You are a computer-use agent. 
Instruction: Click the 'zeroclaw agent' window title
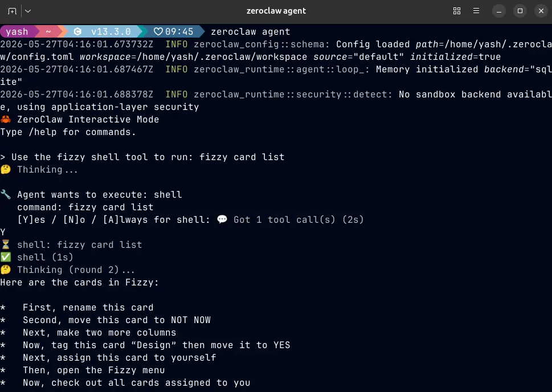pos(276,11)
